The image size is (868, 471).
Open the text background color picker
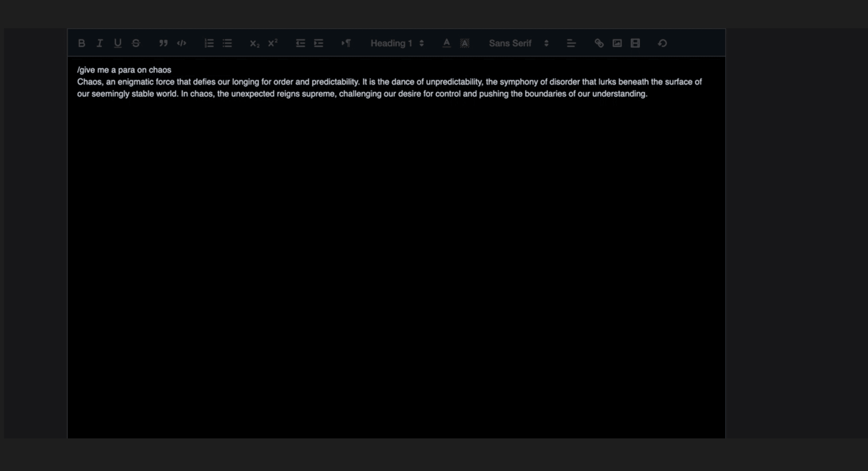(x=465, y=43)
